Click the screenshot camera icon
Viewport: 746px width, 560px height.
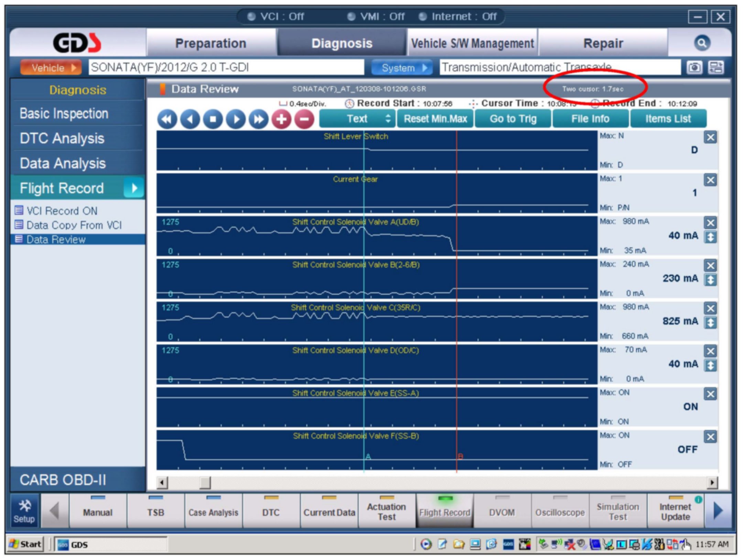pos(694,67)
